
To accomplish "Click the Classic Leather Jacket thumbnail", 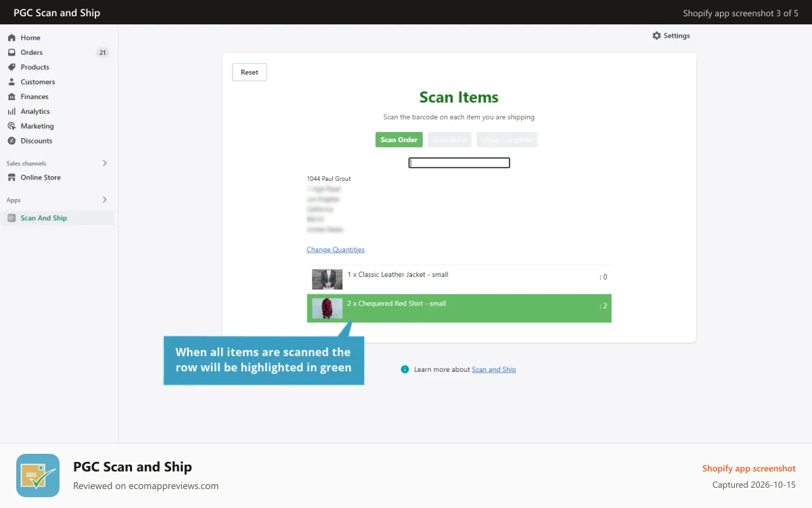I will (x=327, y=279).
